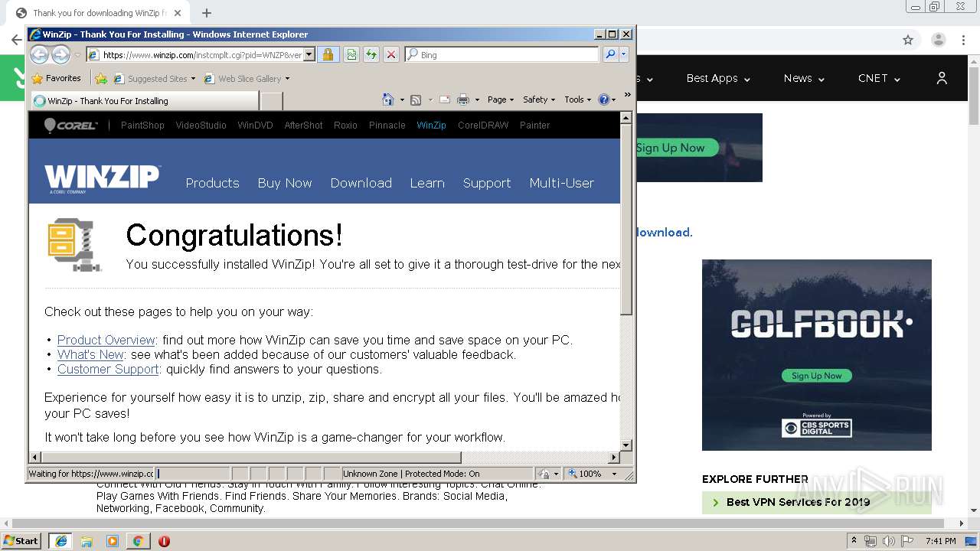Expand the address bar history dropdown
Screen dimensions: 980x551
[x=309, y=55]
